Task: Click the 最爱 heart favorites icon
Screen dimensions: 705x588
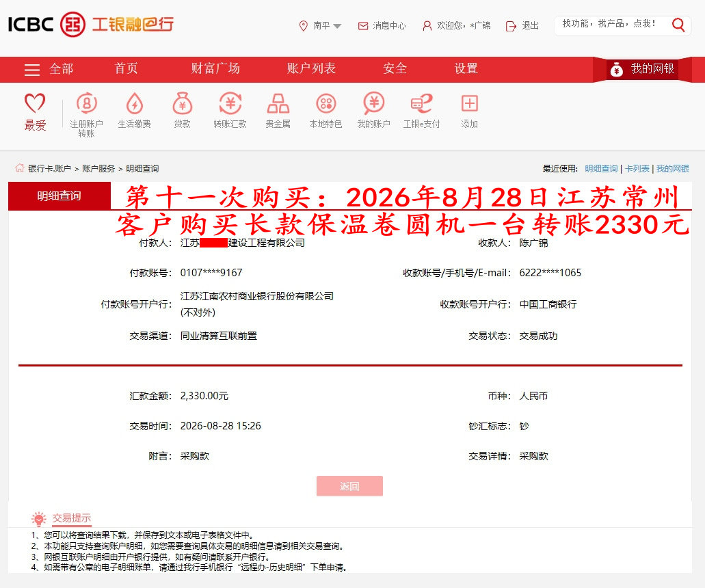Action: pos(35,103)
